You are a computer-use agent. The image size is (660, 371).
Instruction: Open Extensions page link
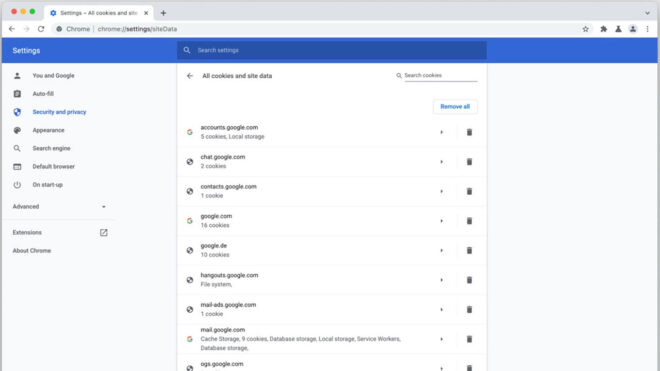27,232
